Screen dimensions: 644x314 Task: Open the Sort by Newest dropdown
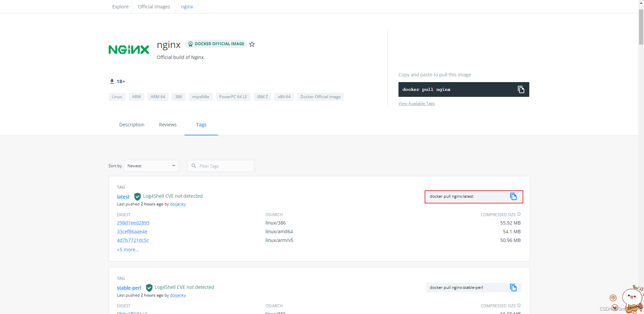coord(151,166)
